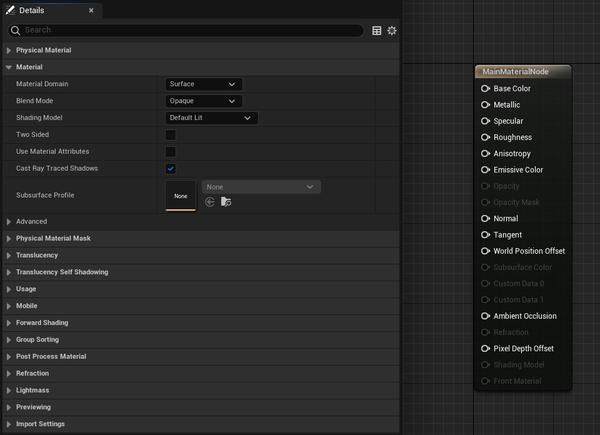Expand the Physical Material section
The width and height of the screenshot is (600, 435).
click(8, 51)
